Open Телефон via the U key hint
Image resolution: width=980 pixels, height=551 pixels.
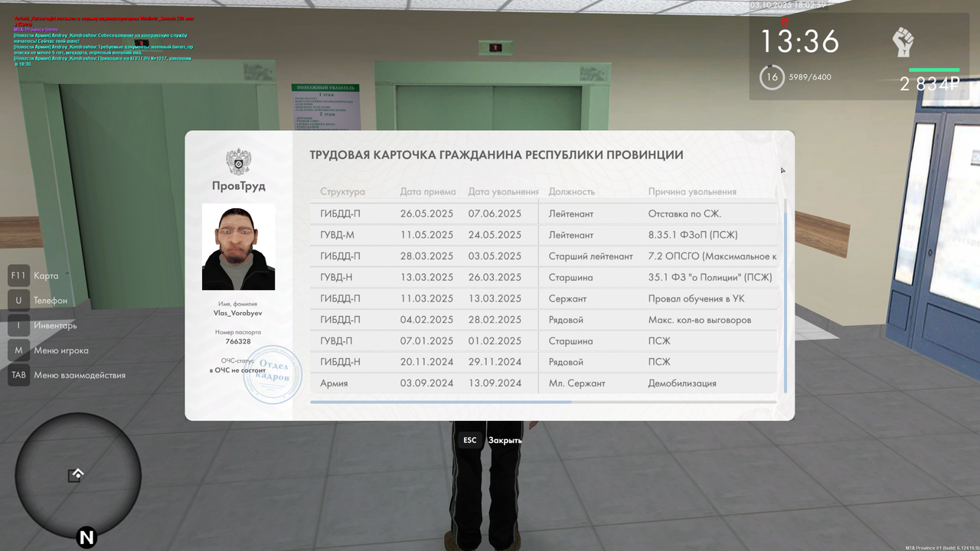tap(38, 301)
